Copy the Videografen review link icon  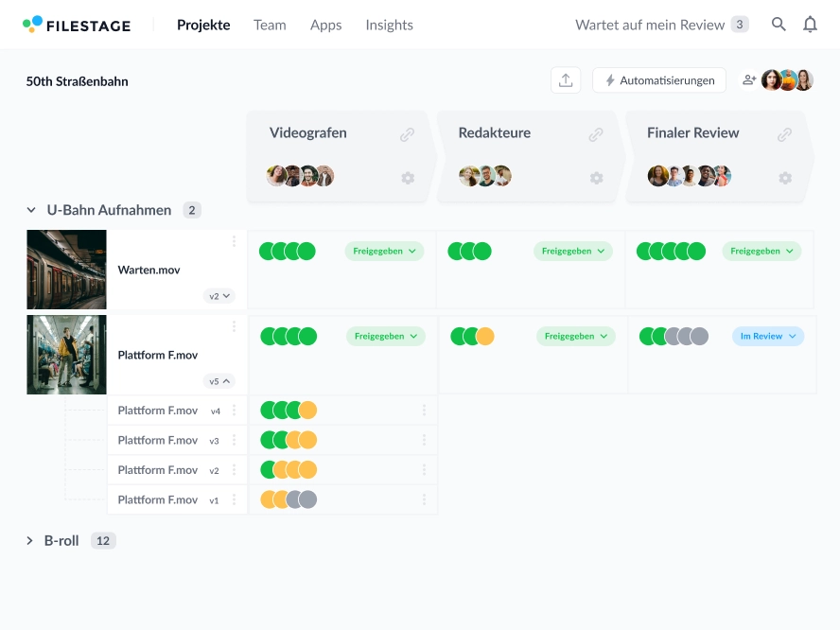(x=407, y=134)
